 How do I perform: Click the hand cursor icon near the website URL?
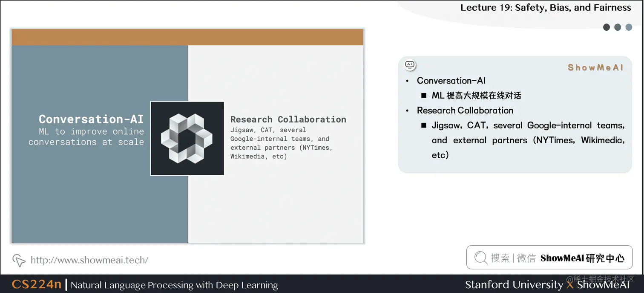19,260
